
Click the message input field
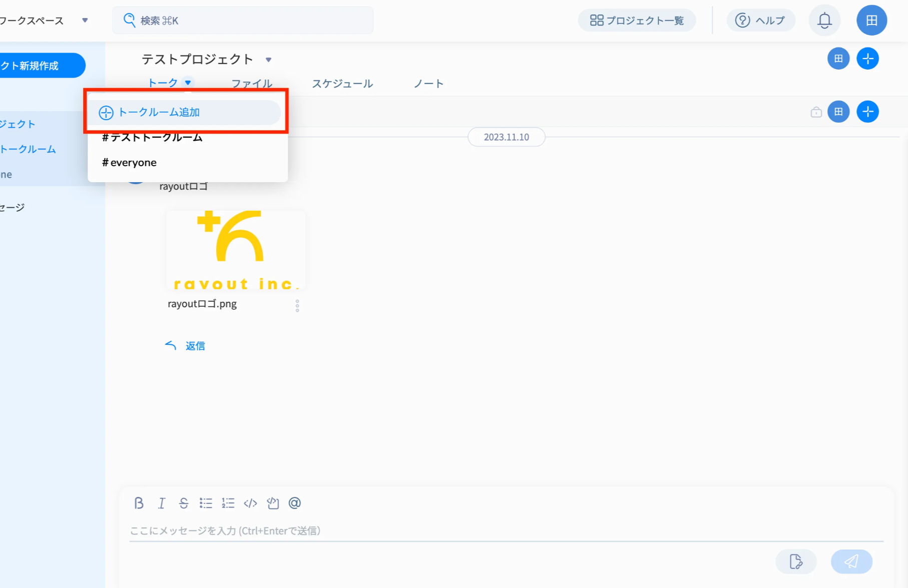pos(507,531)
